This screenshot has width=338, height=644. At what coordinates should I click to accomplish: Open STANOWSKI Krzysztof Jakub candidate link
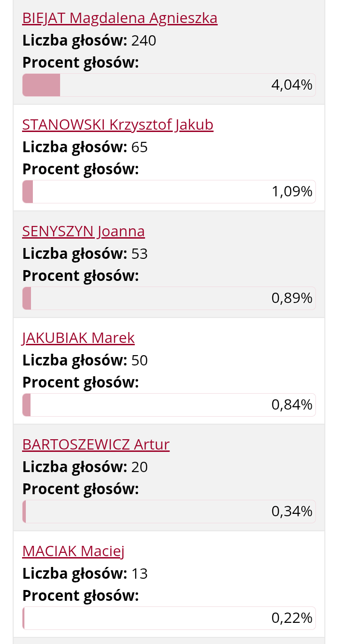point(118,125)
